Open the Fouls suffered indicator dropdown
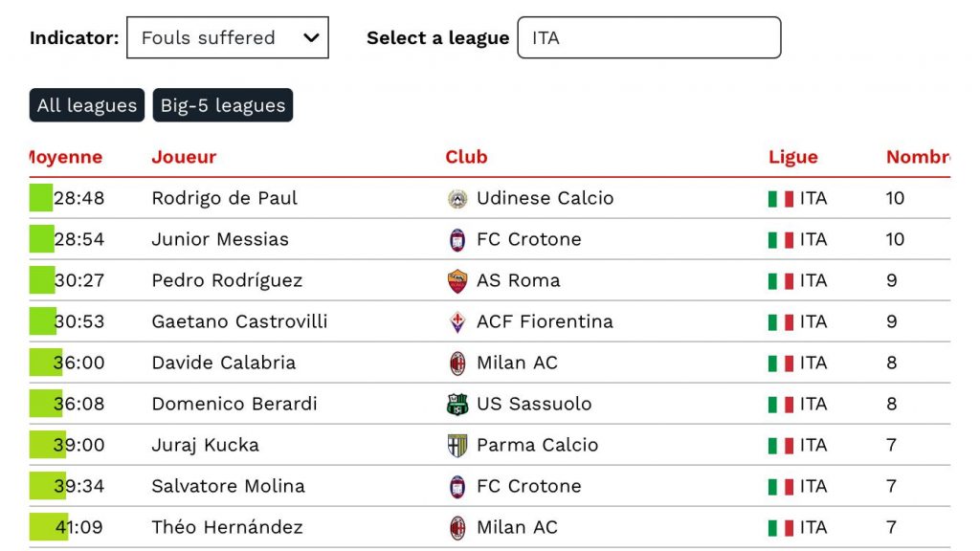The height and width of the screenshot is (551, 980). (228, 37)
